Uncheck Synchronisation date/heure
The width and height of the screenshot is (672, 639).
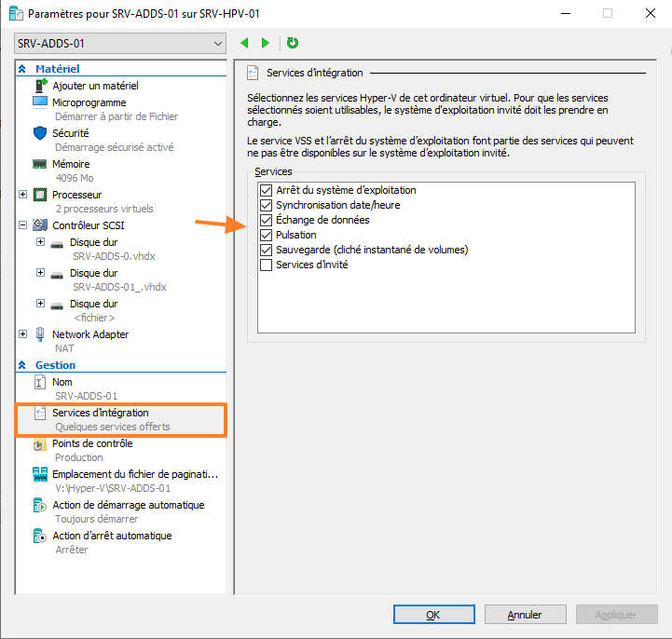(x=267, y=205)
